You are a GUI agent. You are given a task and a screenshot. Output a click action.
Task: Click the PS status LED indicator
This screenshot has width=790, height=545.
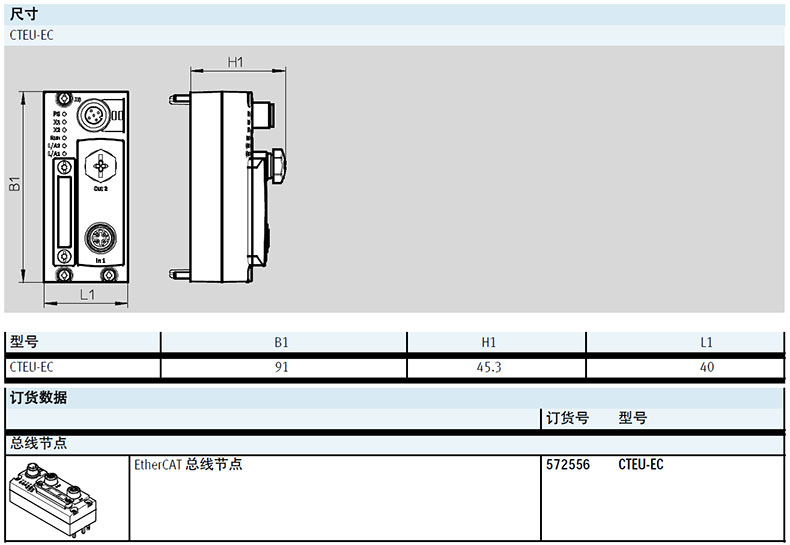64,115
